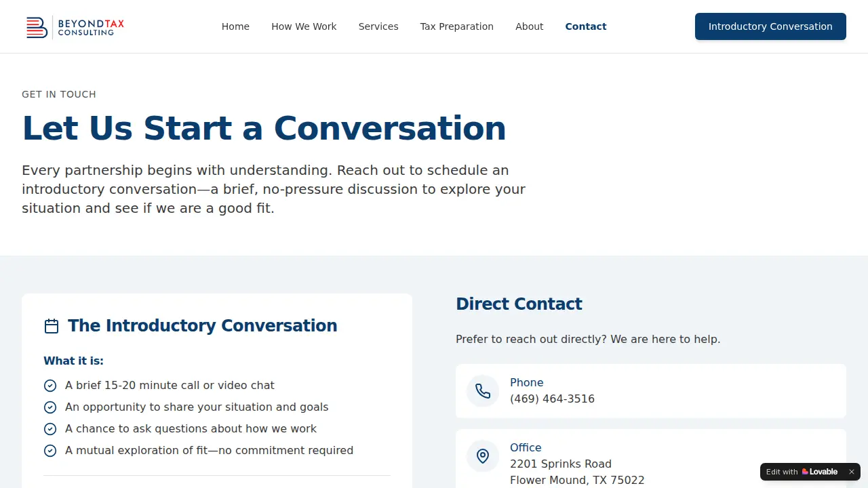Viewport: 868px width, 488px height.
Task: Open the About page
Action: (x=529, y=26)
